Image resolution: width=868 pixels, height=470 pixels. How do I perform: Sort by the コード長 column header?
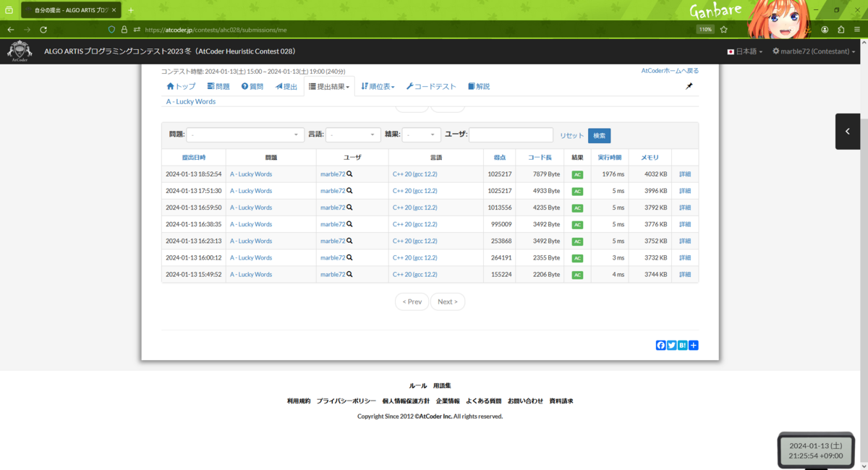click(540, 157)
